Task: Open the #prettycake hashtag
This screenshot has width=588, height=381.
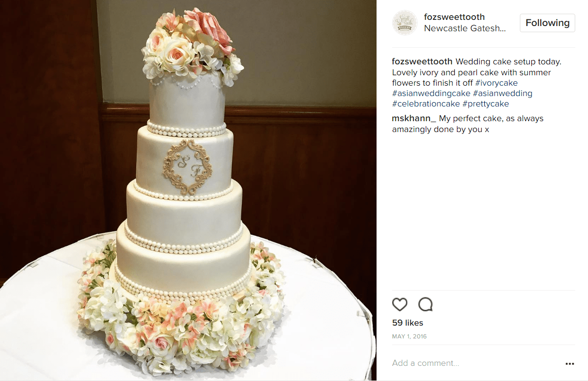Action: [x=485, y=104]
